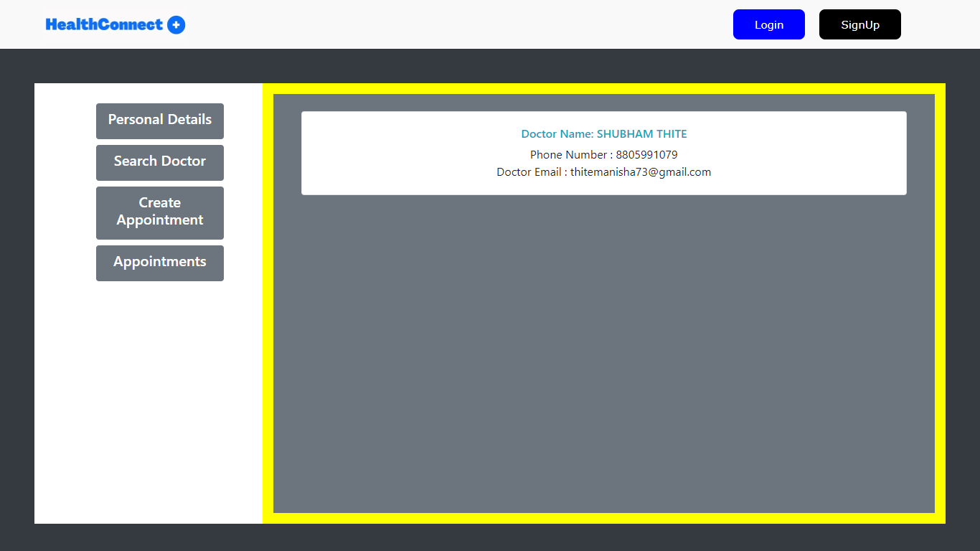Image resolution: width=980 pixels, height=551 pixels.
Task: Click inside the yellow results panel
Action: coord(603,359)
